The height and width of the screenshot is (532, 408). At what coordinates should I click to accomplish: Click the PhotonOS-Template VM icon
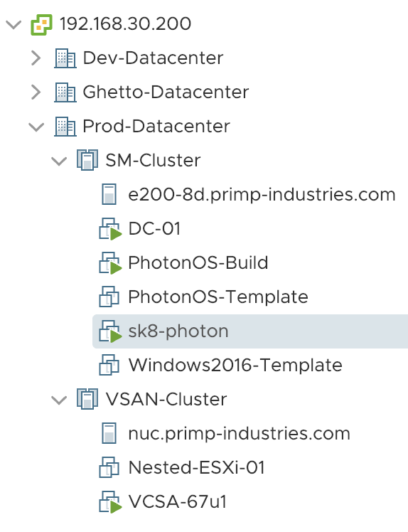click(109, 297)
